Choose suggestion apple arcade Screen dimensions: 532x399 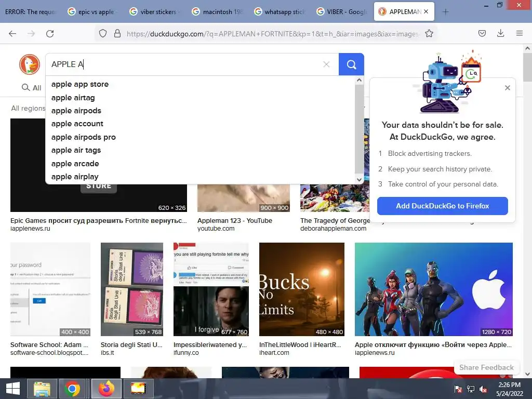200,164
